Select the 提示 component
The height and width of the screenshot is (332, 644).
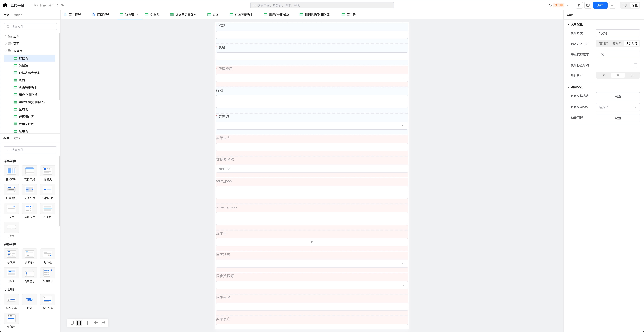pyautogui.click(x=11, y=229)
